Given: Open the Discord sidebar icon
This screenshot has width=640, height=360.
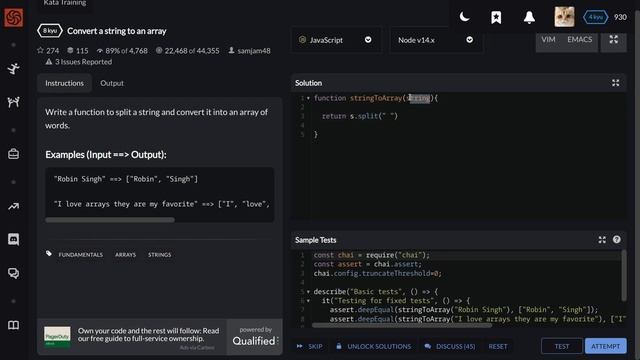Looking at the screenshot, I should click(13, 239).
